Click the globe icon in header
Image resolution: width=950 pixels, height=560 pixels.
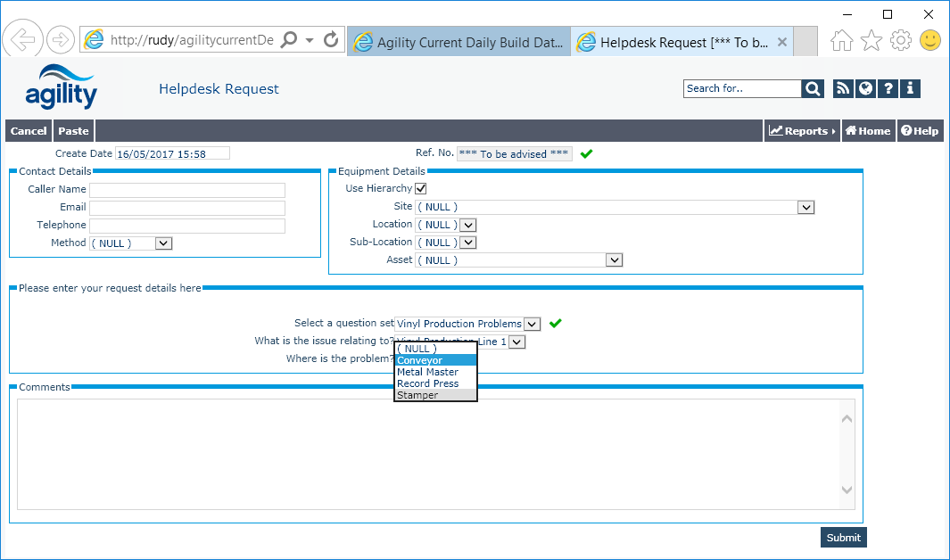865,88
